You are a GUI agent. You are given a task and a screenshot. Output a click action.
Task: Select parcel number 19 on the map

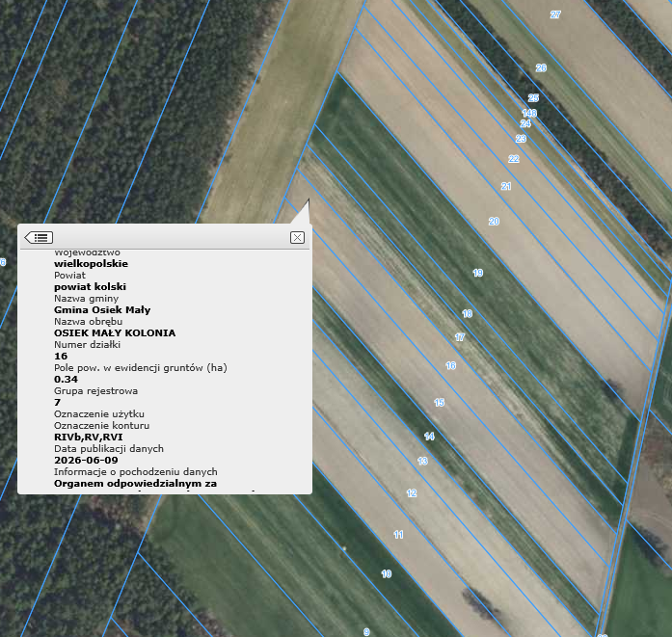(478, 273)
